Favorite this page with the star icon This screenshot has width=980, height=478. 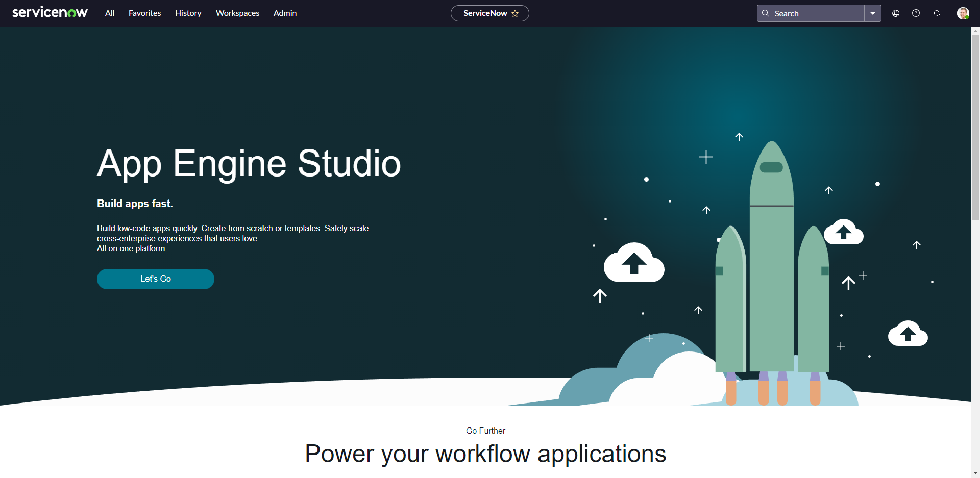tap(515, 13)
